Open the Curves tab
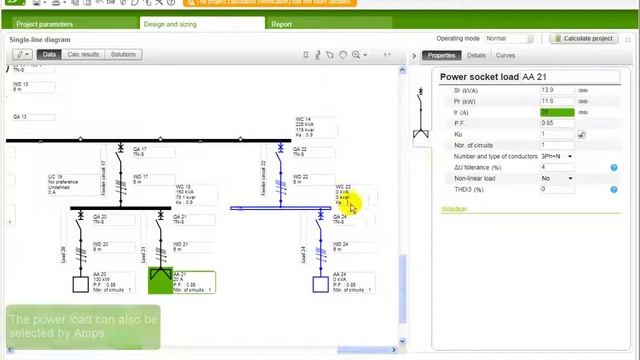This screenshot has width=640, height=360. click(505, 56)
